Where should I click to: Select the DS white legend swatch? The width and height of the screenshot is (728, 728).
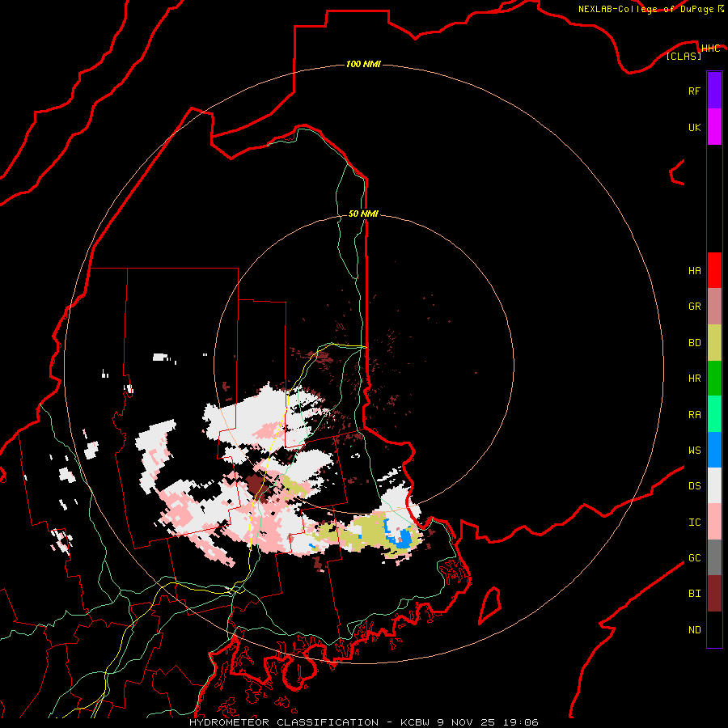pyautogui.click(x=714, y=485)
